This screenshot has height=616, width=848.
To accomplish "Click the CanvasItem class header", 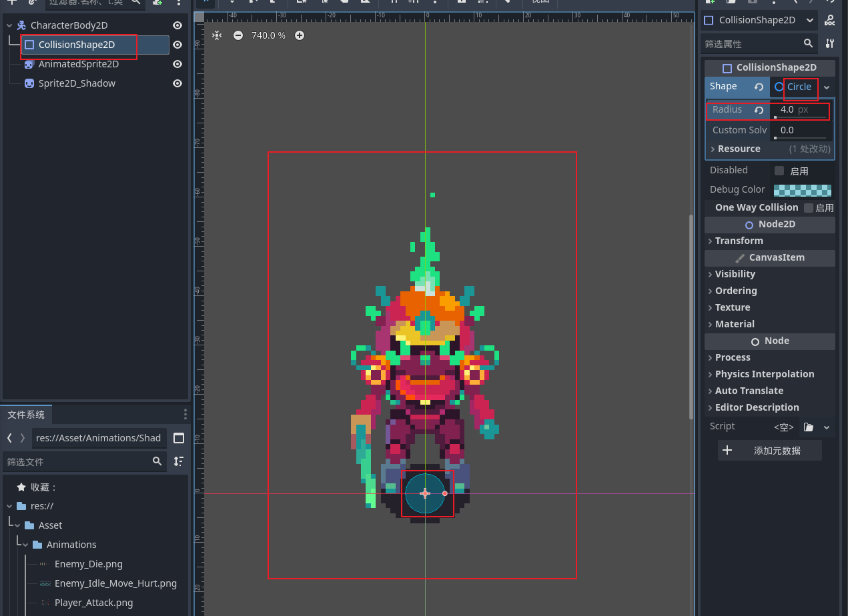I will click(x=770, y=258).
